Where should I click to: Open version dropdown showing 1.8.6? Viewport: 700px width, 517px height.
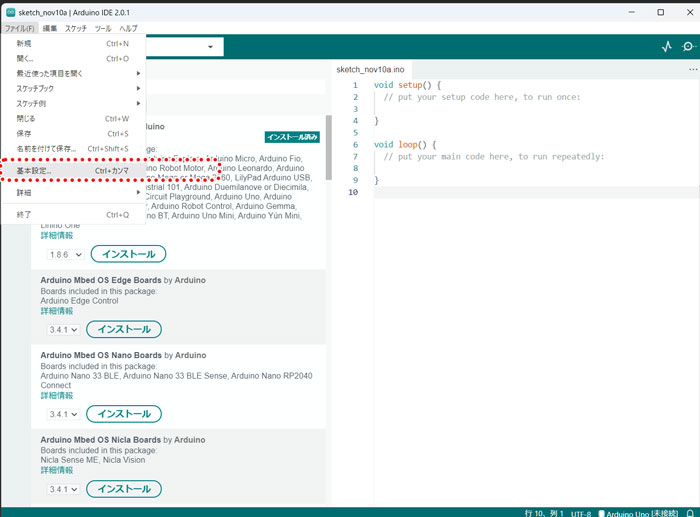pyautogui.click(x=65, y=254)
